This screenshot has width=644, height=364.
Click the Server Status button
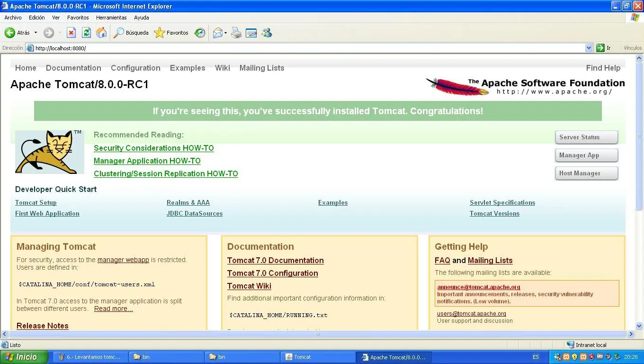(x=586, y=137)
